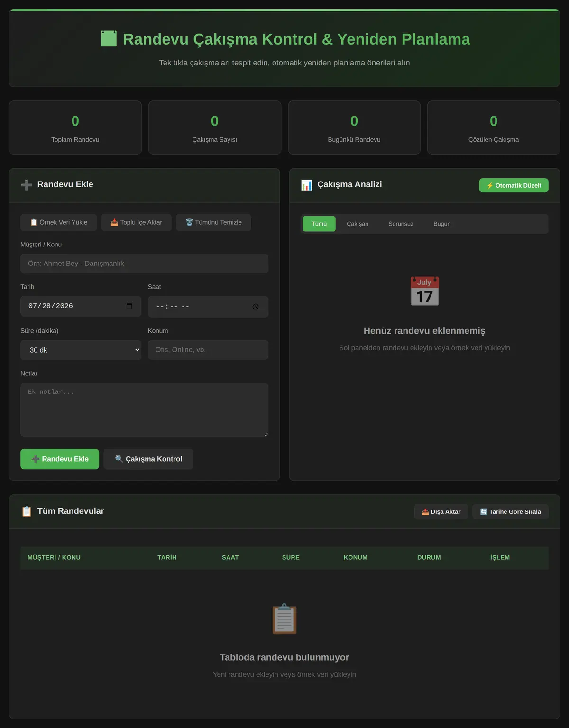Click the Çözülen Çakışma stat card
The image size is (569, 728).
(494, 127)
